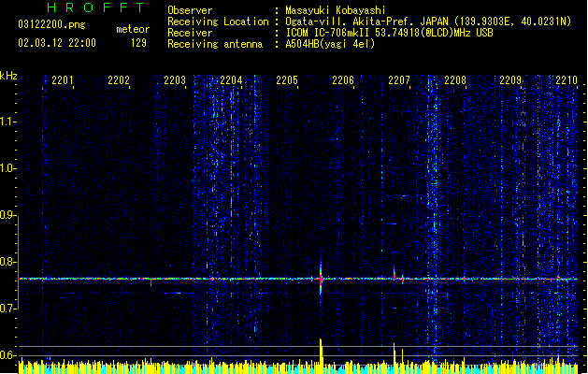Click the meteor label
588x374 pixels.
[x=133, y=29]
